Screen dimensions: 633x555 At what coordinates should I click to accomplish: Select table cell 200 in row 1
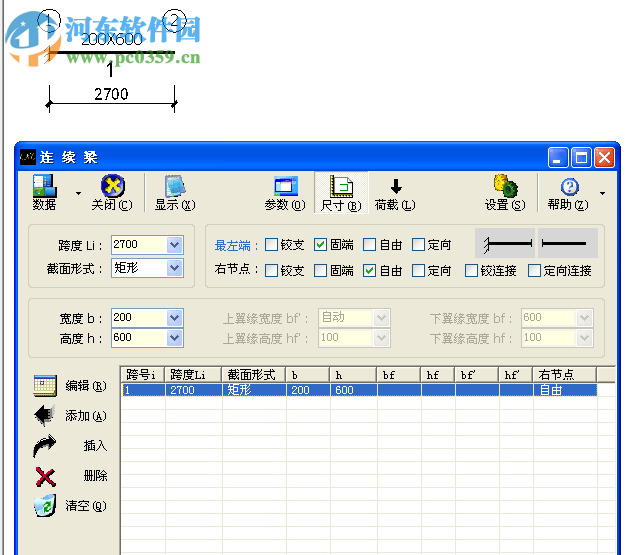pos(308,390)
